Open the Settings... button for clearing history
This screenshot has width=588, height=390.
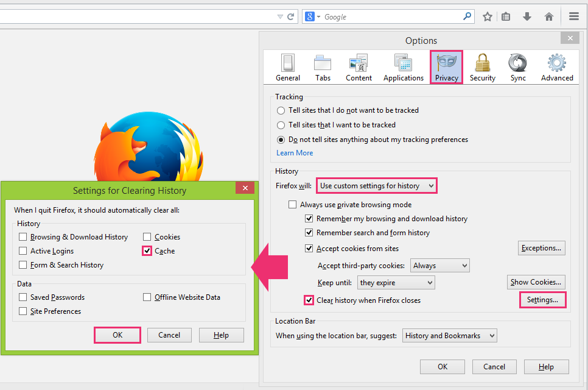[542, 300]
